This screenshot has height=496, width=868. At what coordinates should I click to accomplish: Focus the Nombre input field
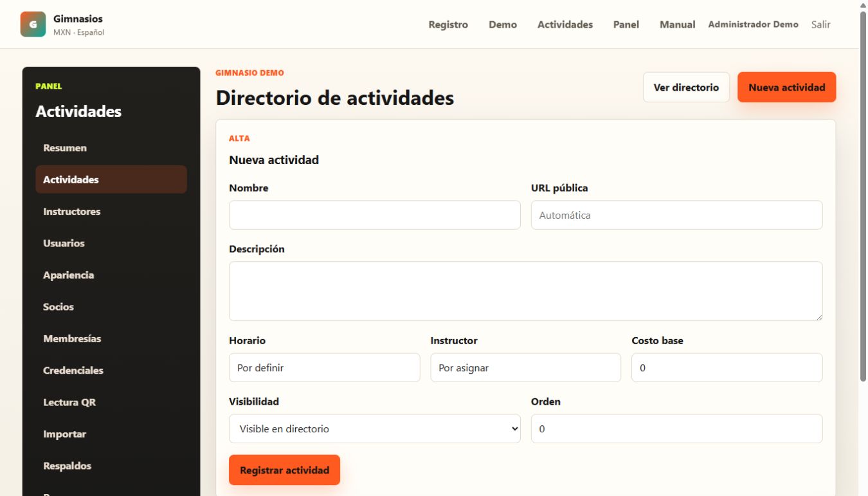[x=375, y=215]
